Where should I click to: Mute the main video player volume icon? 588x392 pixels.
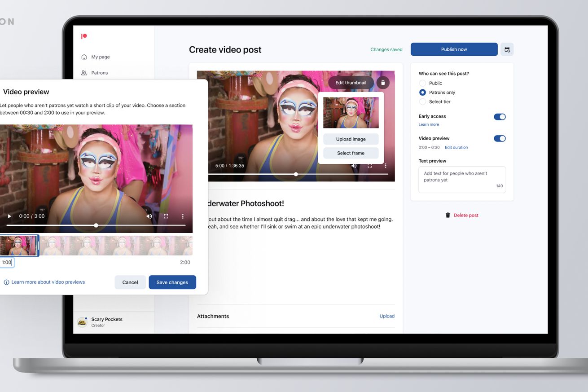tap(354, 165)
